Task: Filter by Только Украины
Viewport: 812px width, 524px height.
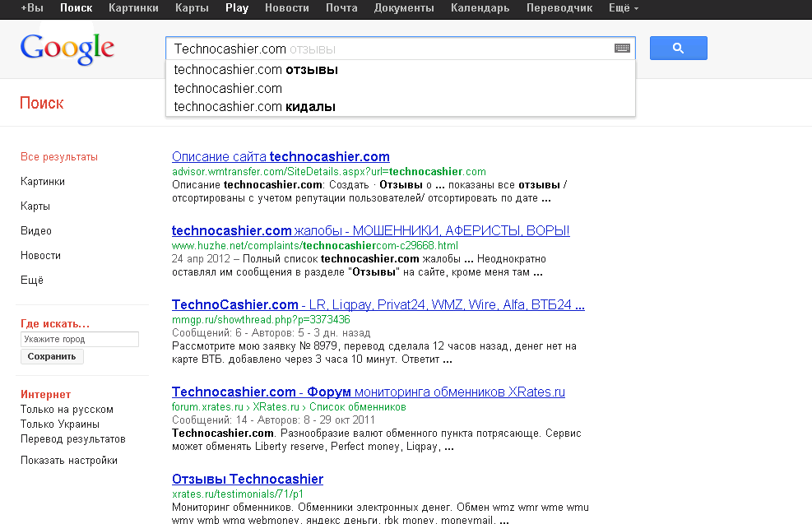Action: 60,424
